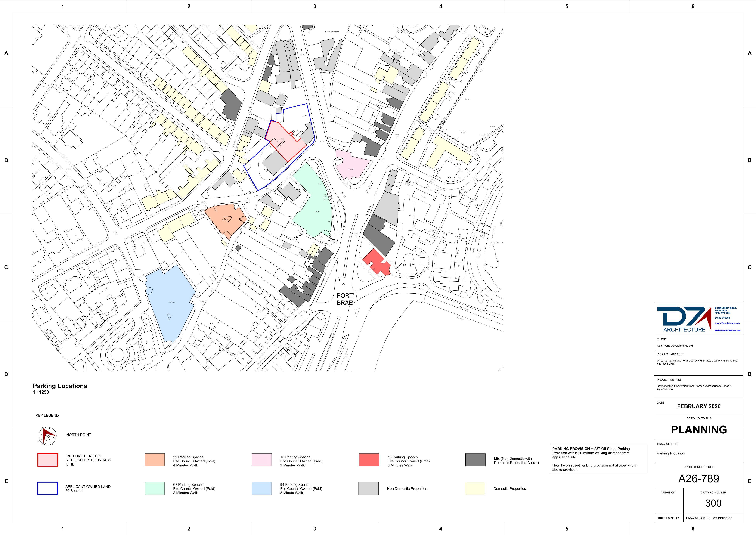Click the dark grey mixed properties swatch
The height and width of the screenshot is (535, 756).
[475, 460]
